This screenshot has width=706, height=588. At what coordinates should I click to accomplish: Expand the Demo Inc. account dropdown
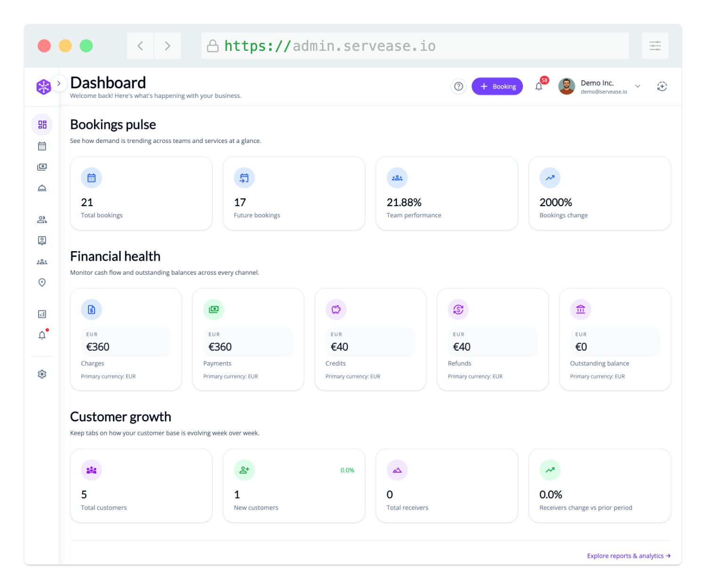(x=638, y=86)
